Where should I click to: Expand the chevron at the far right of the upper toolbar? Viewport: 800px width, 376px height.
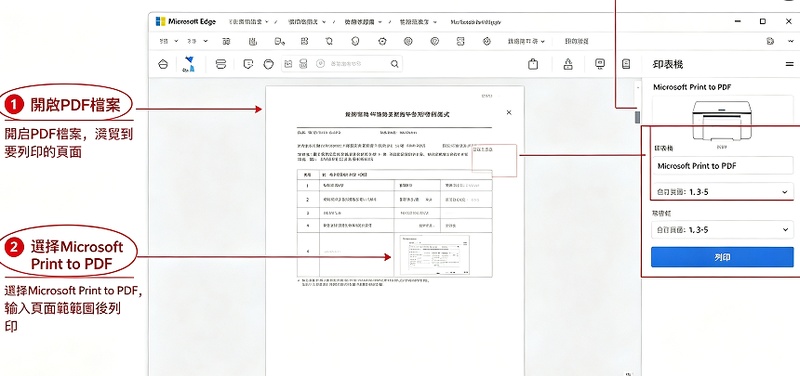[791, 41]
